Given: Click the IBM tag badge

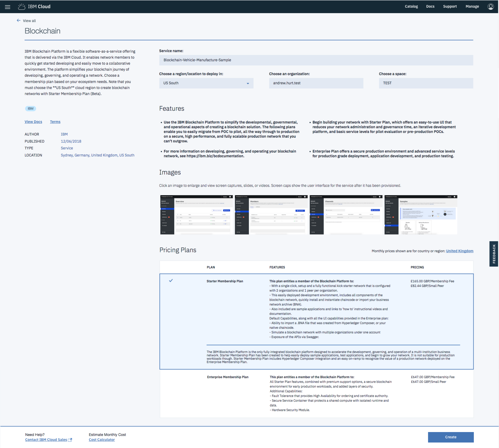Looking at the screenshot, I should point(31,109).
